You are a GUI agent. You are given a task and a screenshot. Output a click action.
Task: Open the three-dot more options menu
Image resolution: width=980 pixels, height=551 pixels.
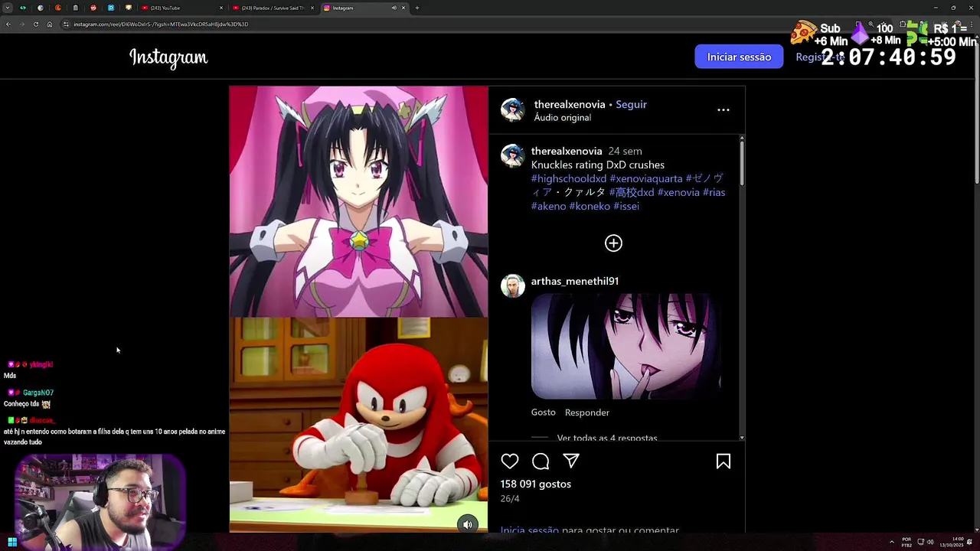[723, 110]
